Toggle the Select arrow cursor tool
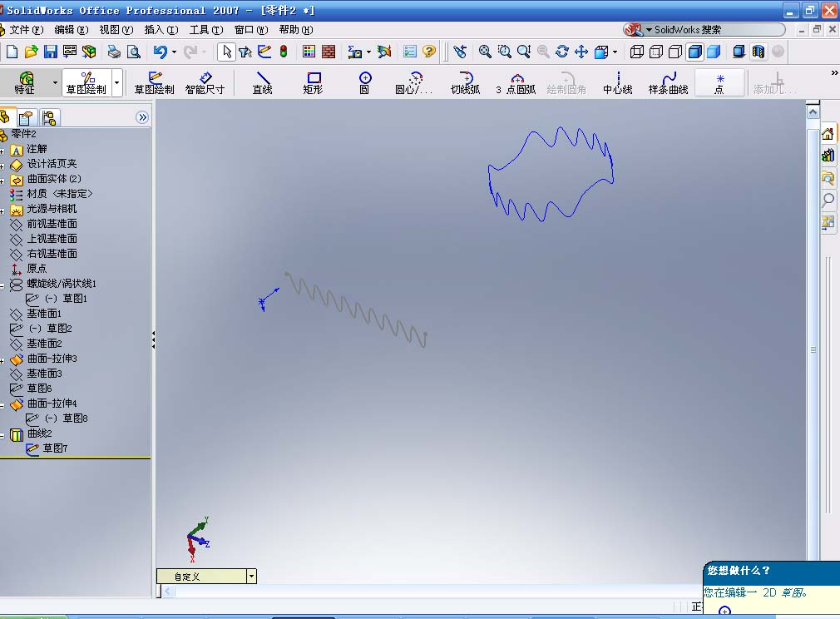840x619 pixels. click(x=226, y=52)
